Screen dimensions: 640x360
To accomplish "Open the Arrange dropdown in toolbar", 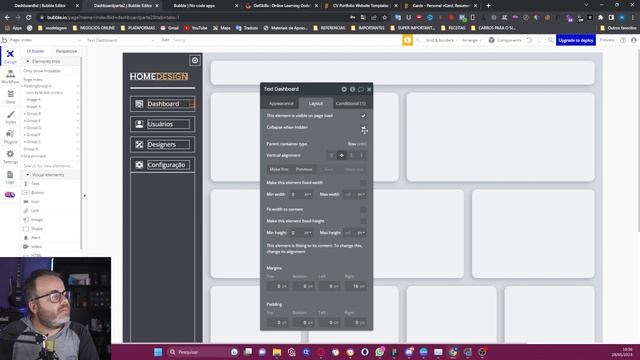I will pos(471,40).
